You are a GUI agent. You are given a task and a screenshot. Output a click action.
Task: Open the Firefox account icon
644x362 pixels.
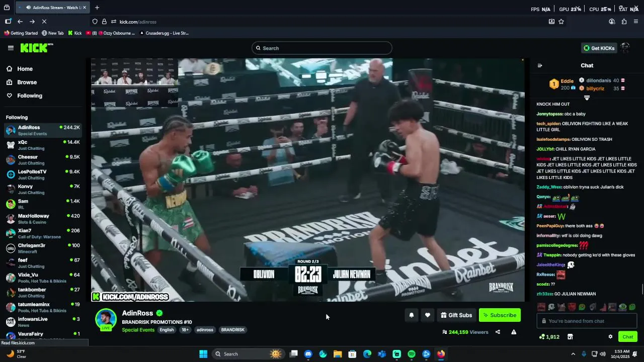click(612, 22)
